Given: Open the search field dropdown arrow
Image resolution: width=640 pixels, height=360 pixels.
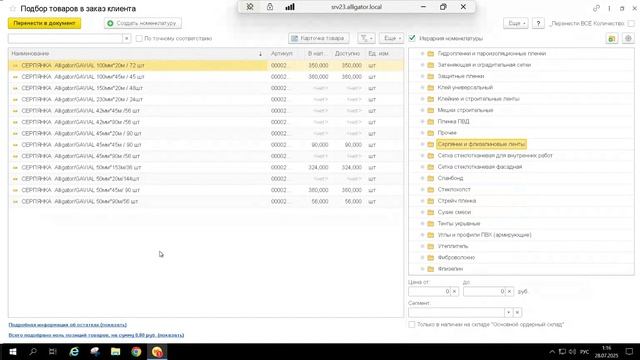Looking at the screenshot, I should click(127, 38).
